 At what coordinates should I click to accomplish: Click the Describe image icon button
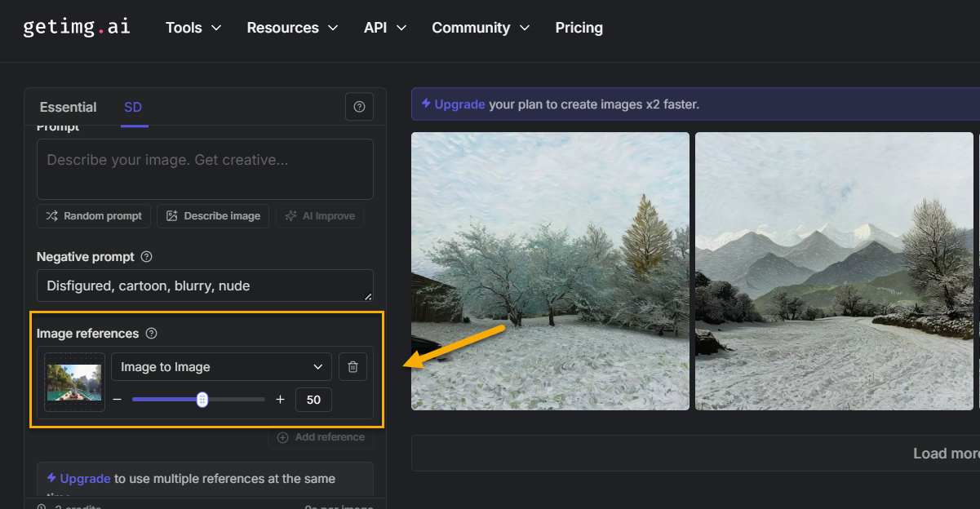[x=171, y=215]
